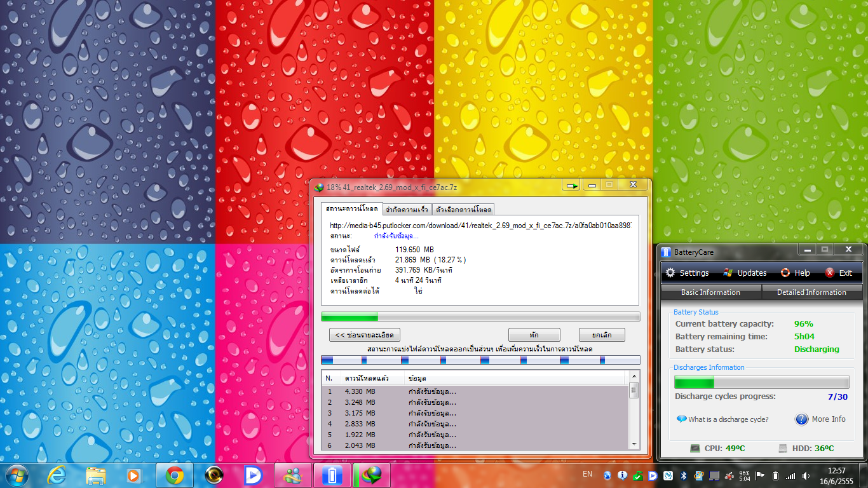This screenshot has width=868, height=488.
Task: Switch to BatteryCare taskbar button
Action: click(332, 475)
